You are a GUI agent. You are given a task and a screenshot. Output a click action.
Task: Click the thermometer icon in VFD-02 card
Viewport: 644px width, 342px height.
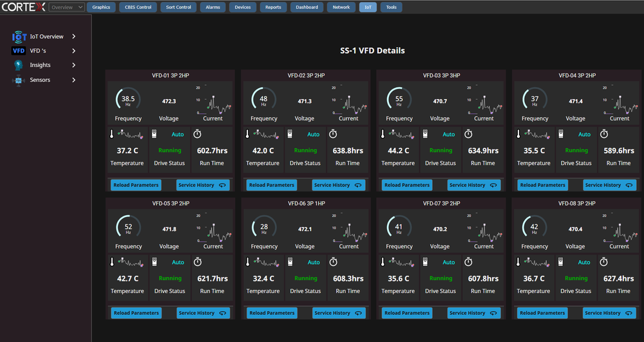coord(247,134)
